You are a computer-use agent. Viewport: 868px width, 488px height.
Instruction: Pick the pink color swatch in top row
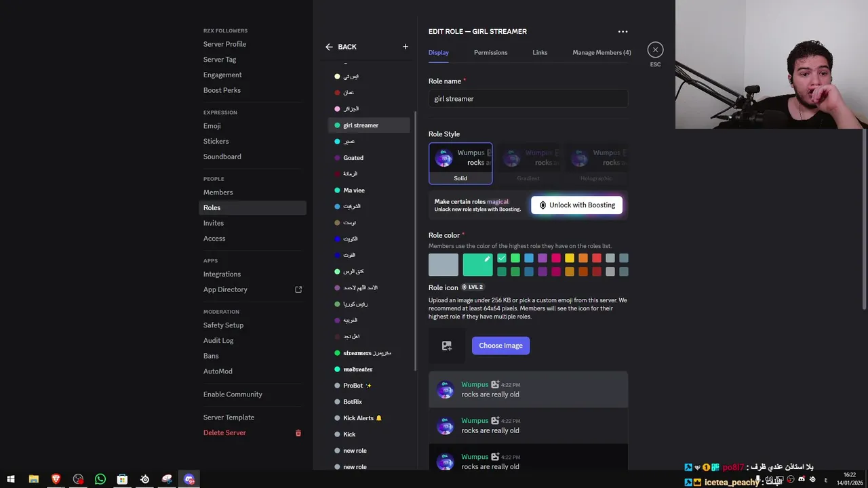tap(556, 258)
